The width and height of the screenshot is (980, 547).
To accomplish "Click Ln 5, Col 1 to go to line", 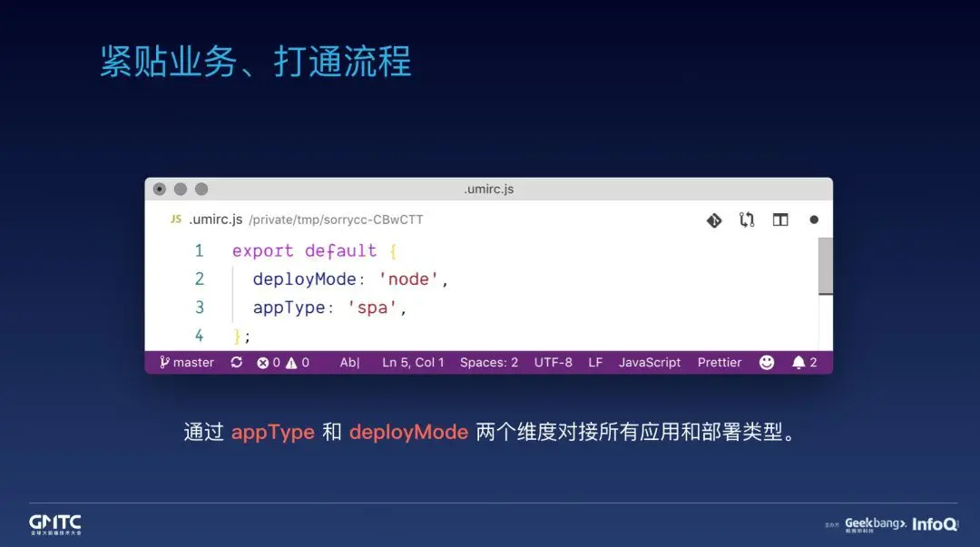I will [x=413, y=363].
